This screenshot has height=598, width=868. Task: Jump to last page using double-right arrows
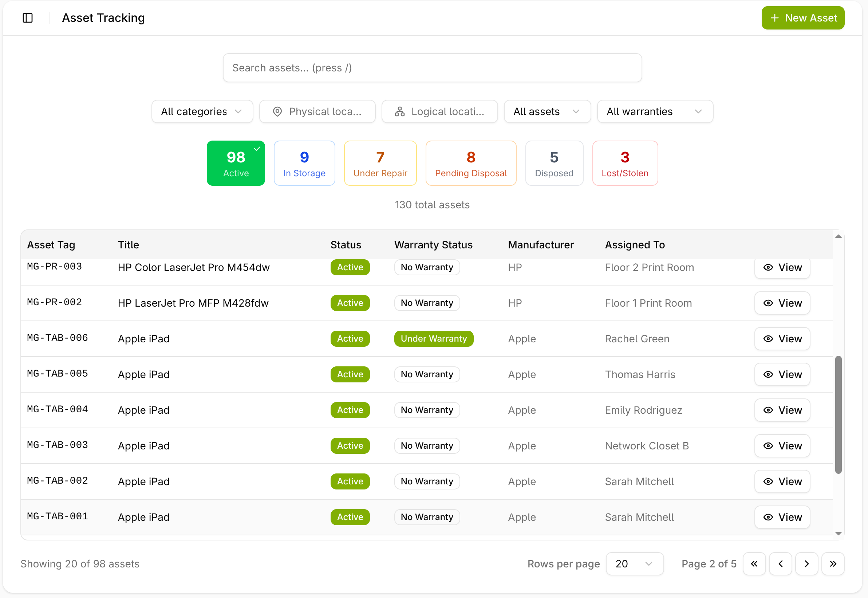pyautogui.click(x=832, y=563)
